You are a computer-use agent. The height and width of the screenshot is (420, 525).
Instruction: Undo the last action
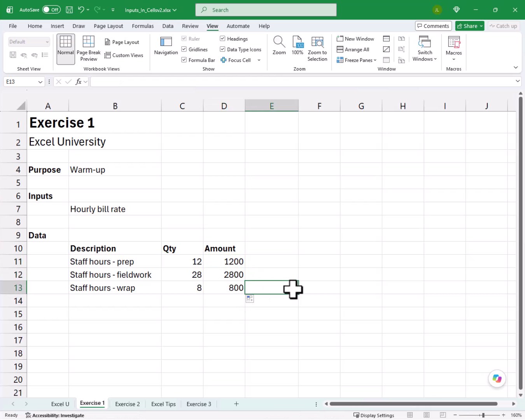(x=81, y=10)
